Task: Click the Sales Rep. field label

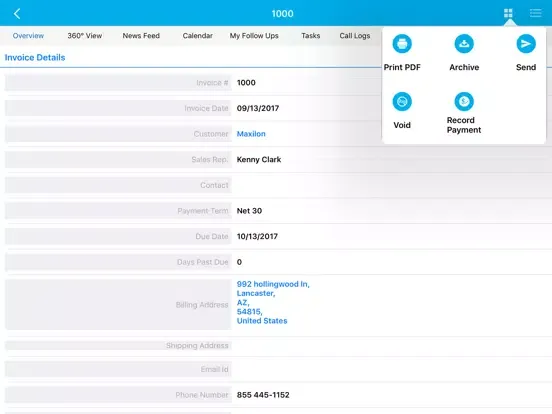Action: click(x=210, y=159)
